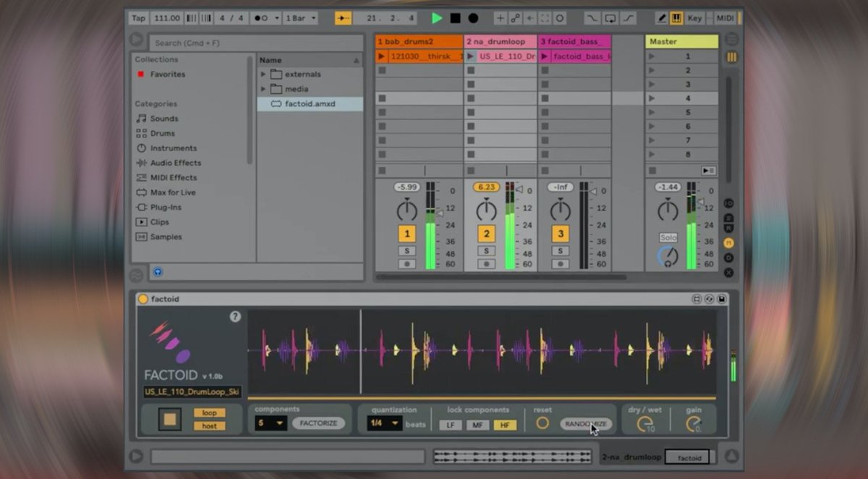Toggle the factoid loop button

tap(209, 412)
